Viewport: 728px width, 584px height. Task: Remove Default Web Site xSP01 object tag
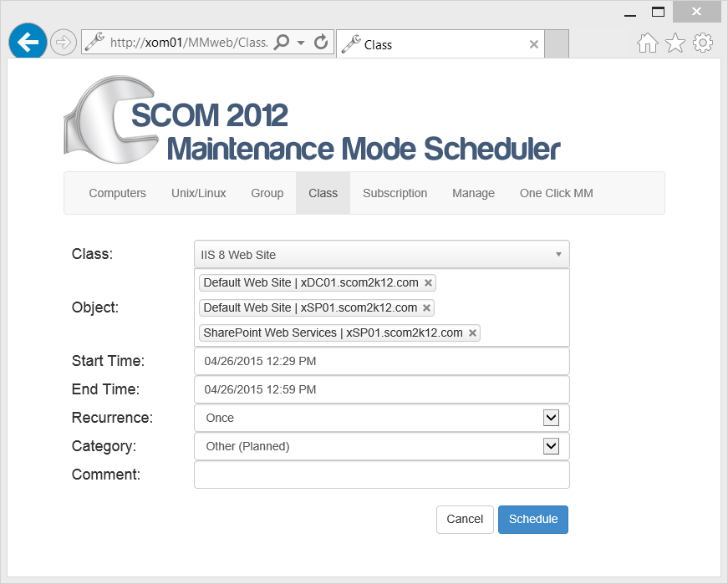point(426,307)
